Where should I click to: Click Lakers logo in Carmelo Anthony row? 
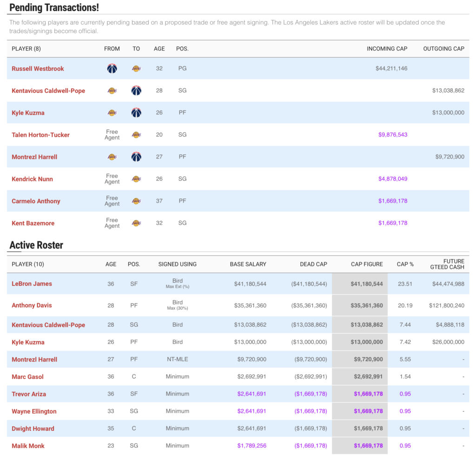136,201
